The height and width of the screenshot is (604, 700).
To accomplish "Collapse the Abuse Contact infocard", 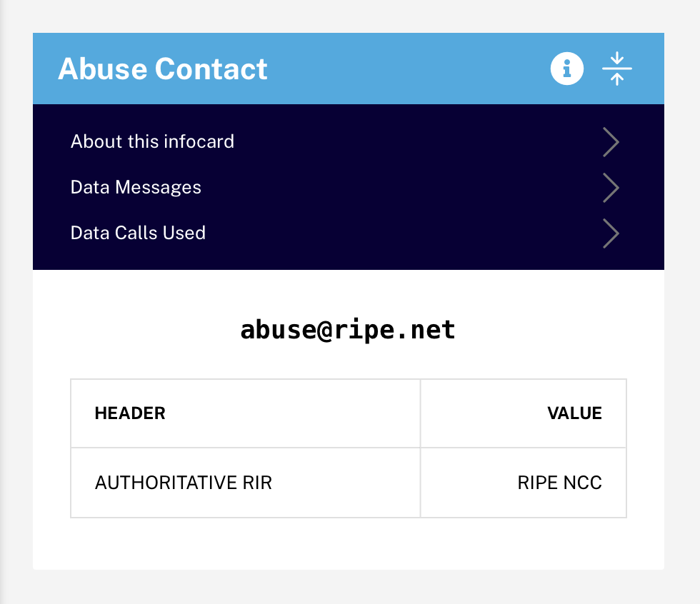I will tap(617, 69).
